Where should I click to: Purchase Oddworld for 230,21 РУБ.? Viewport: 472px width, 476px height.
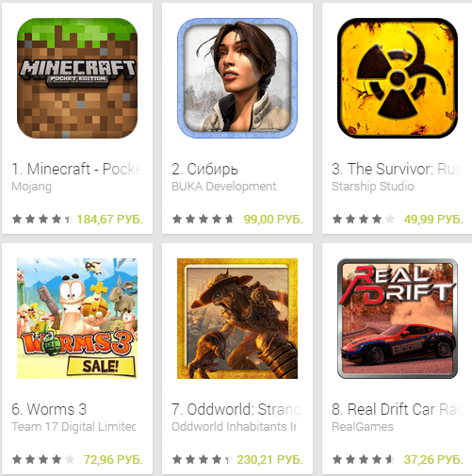tap(269, 460)
